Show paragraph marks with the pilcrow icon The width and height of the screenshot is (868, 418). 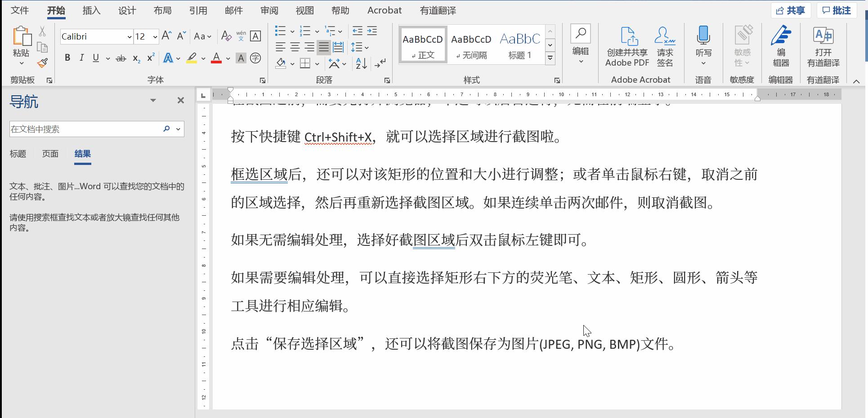click(380, 63)
